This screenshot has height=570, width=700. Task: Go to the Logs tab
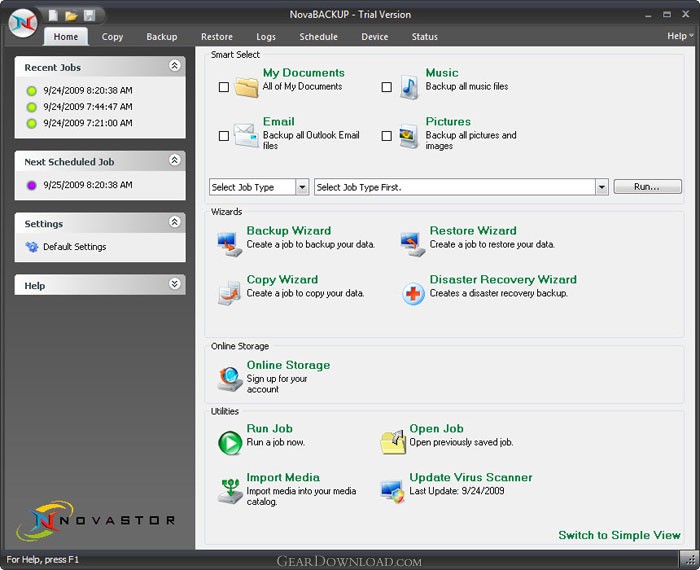266,37
